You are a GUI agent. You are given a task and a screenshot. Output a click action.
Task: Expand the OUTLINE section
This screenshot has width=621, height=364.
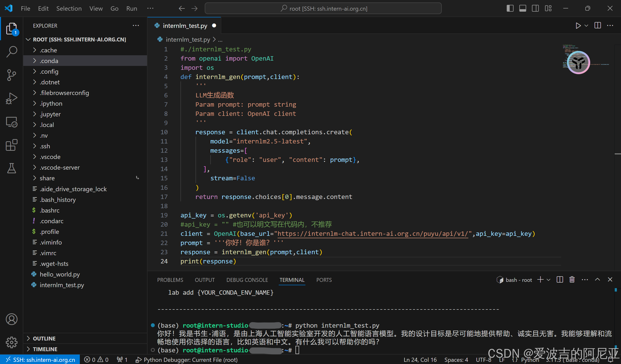point(44,338)
